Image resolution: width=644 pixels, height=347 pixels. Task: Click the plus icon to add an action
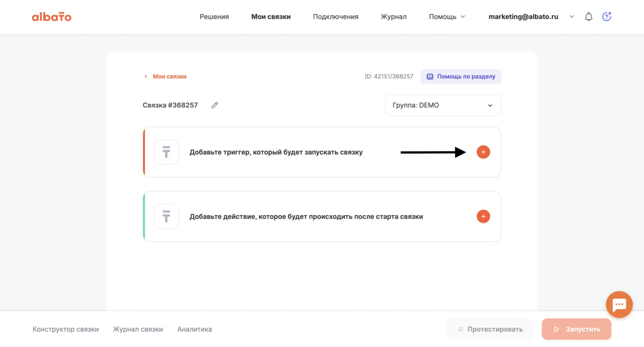click(x=483, y=216)
